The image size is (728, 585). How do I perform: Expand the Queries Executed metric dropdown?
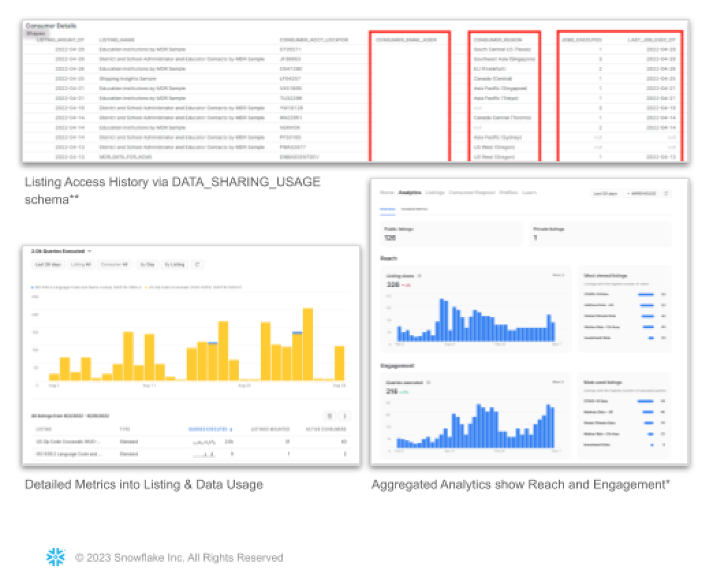click(89, 251)
